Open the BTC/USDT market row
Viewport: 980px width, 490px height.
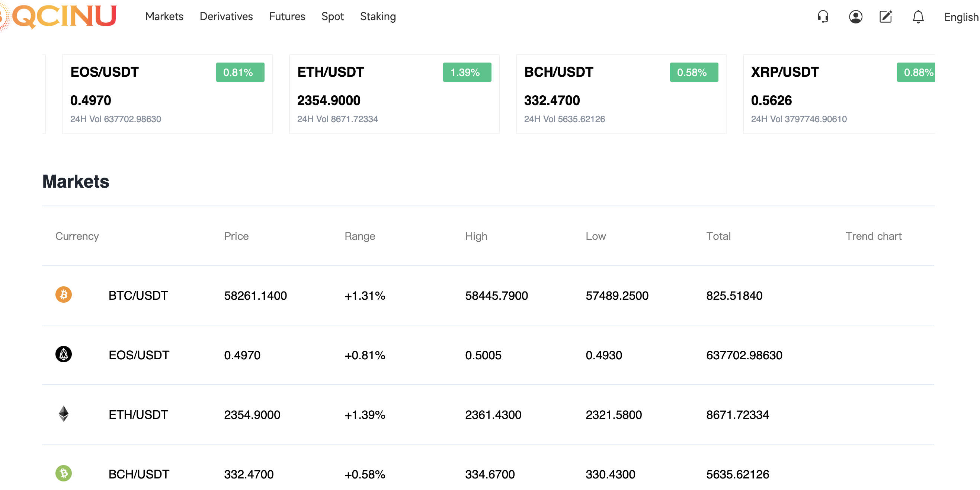pos(138,295)
